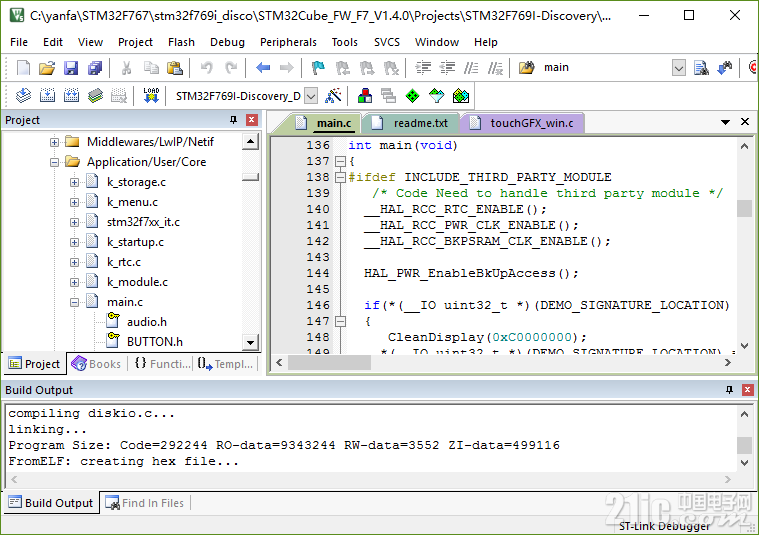Image resolution: width=759 pixels, height=535 pixels.
Task: Pin the Project panel
Action: point(233,120)
